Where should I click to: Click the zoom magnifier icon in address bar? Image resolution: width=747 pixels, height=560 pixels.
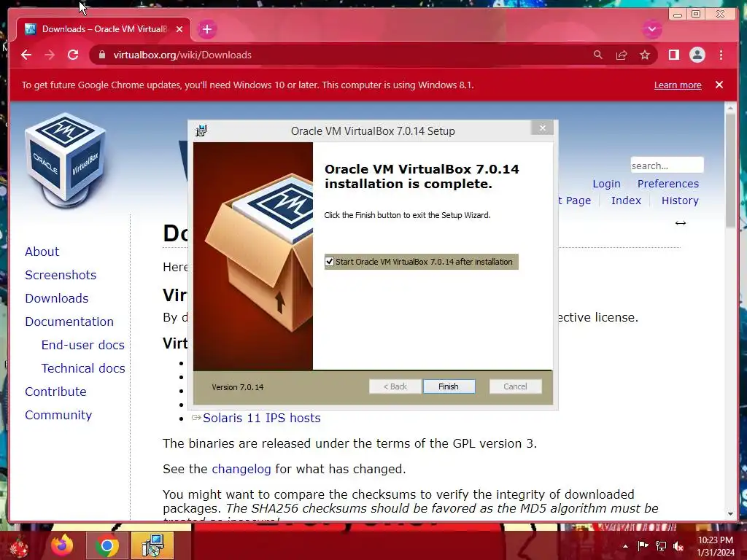pyautogui.click(x=598, y=55)
